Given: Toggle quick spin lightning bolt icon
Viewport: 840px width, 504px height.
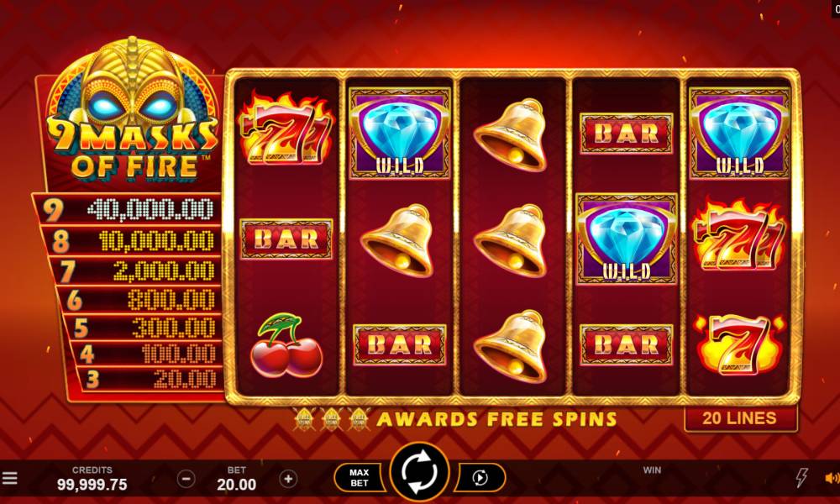Looking at the screenshot, I should coord(801,477).
